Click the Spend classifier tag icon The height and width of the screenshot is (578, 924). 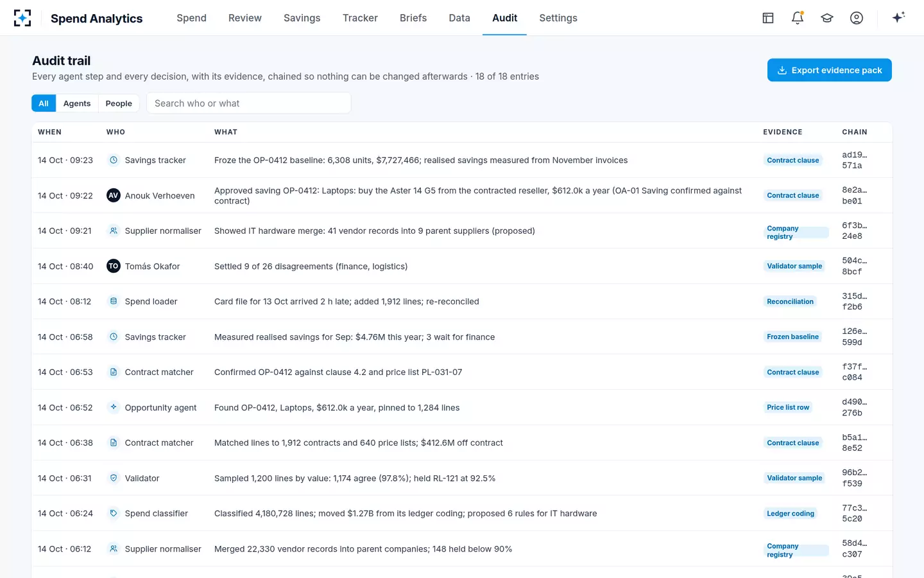(114, 513)
